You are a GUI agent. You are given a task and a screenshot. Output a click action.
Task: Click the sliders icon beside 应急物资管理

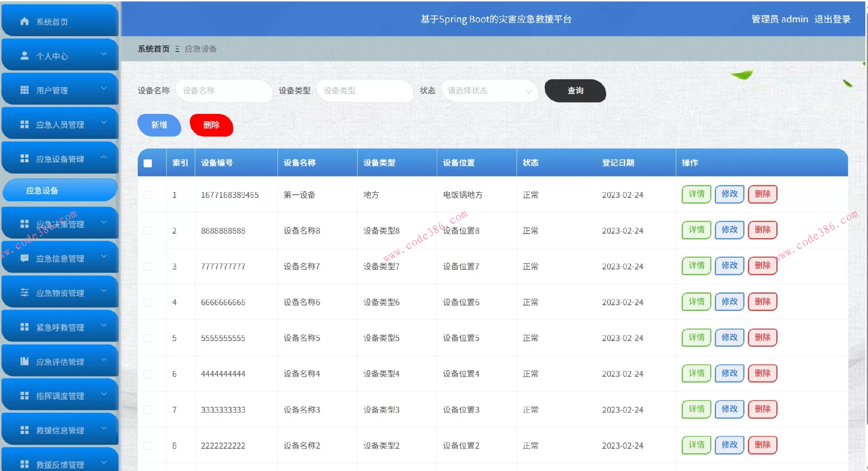[x=24, y=292]
